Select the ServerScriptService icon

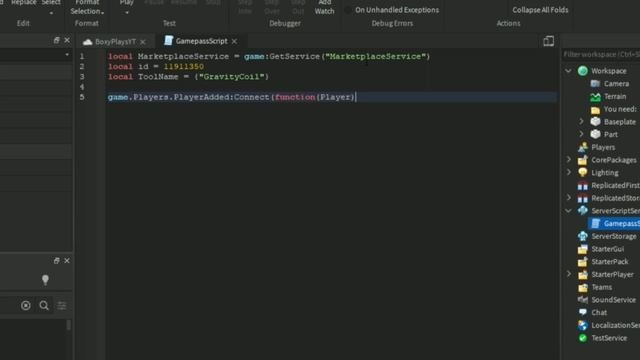coord(582,211)
